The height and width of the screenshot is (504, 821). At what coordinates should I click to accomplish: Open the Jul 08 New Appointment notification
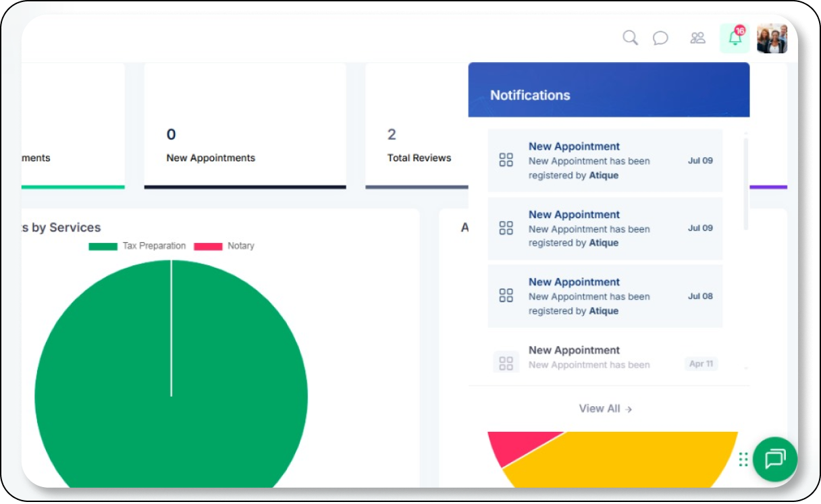pyautogui.click(x=604, y=296)
